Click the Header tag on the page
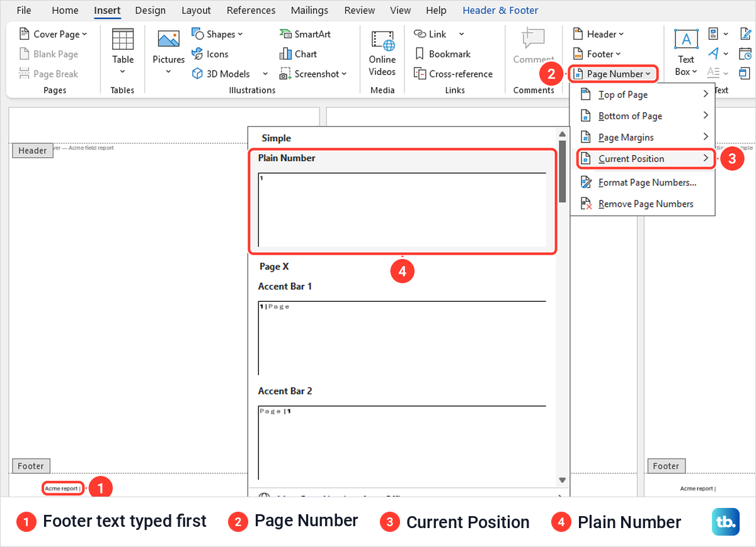 tap(33, 151)
